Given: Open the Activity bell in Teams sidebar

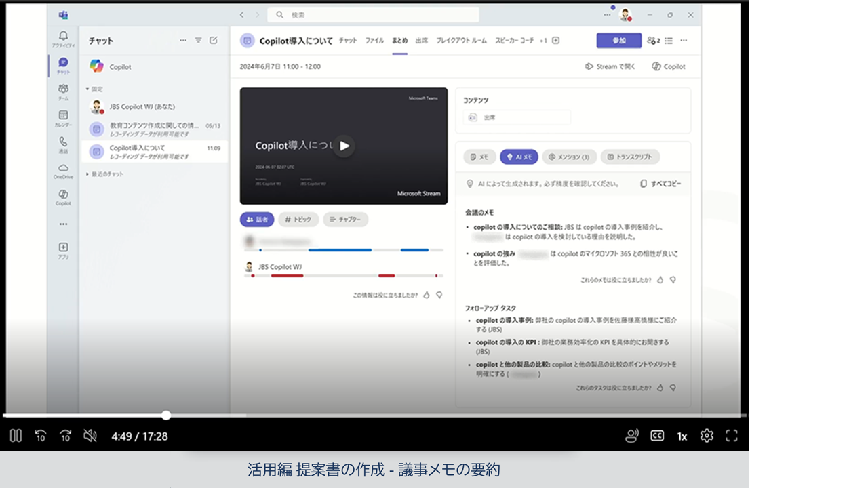Looking at the screenshot, I should (63, 38).
